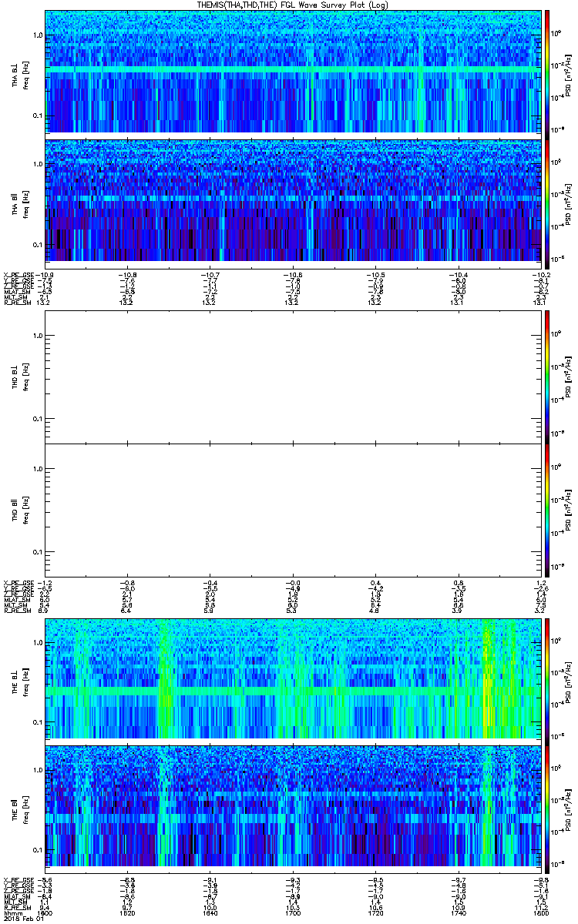The height and width of the screenshot is (924, 578).
Task: Click the empty THD B-parallel plot panel
Action: (x=292, y=510)
